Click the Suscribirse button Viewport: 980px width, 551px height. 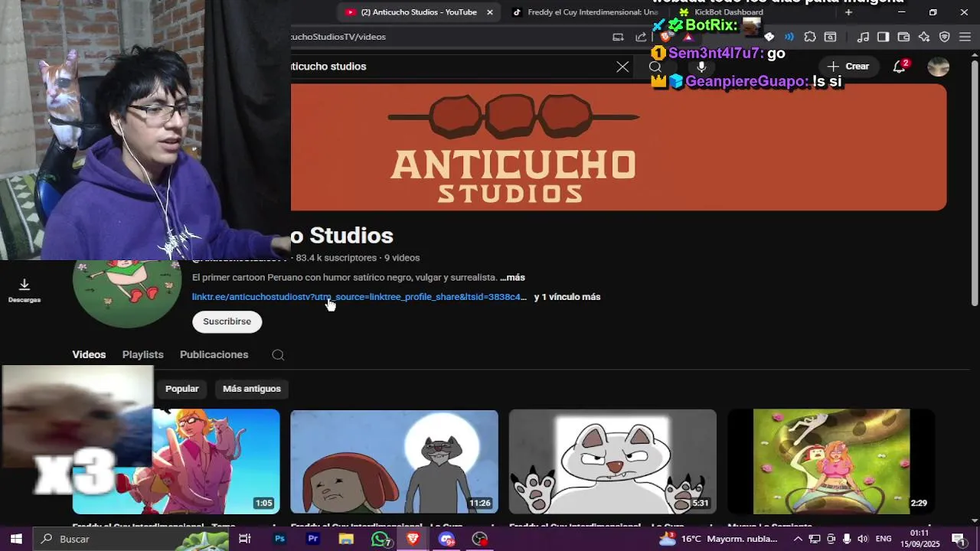(x=227, y=321)
